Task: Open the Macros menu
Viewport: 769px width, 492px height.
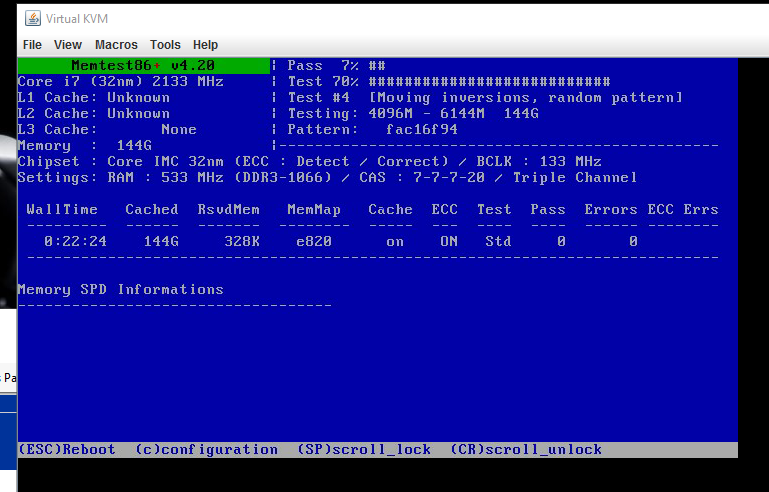Action: point(116,45)
